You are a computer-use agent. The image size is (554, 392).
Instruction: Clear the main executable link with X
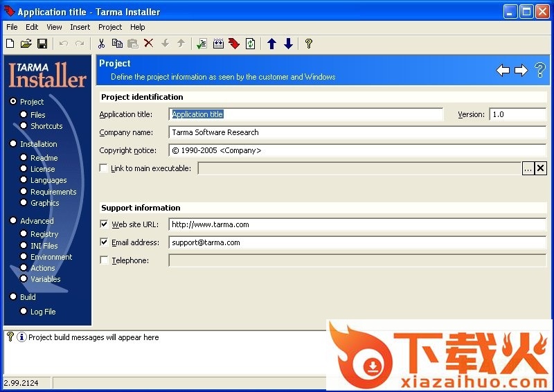click(x=540, y=168)
